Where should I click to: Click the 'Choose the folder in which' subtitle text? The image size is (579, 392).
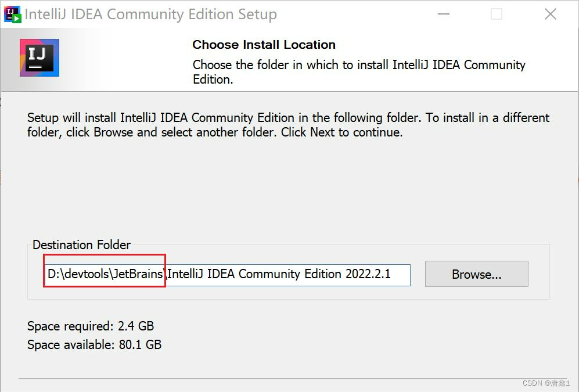(359, 72)
